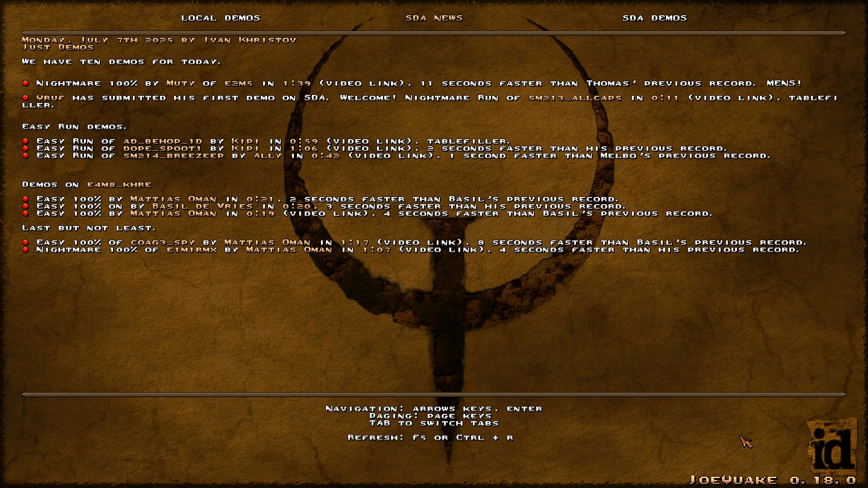Click the 'Navigation: arrows keys, enter' hint
Viewport: 868px width, 488px height.
coord(434,408)
